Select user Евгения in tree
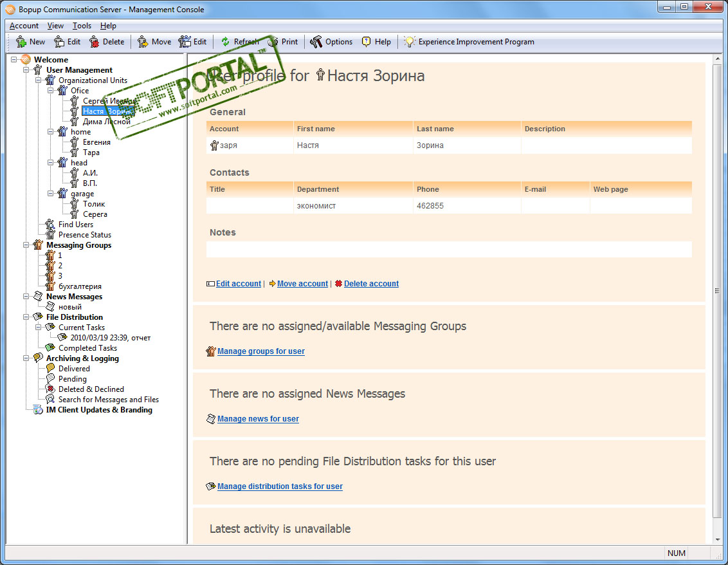This screenshot has height=565, width=728. pyautogui.click(x=96, y=142)
